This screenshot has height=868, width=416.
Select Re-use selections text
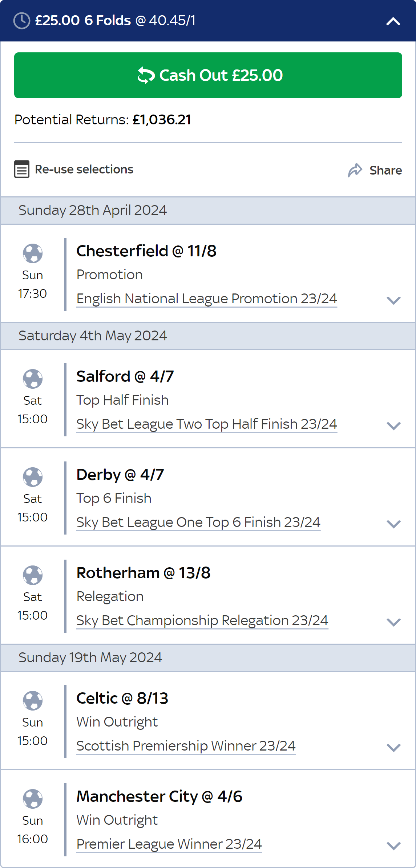click(x=84, y=169)
